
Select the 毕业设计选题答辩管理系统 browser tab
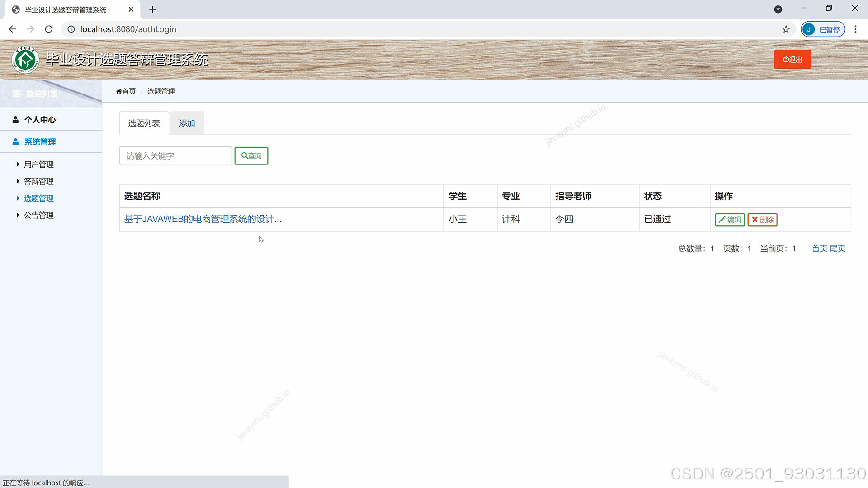tap(72, 9)
